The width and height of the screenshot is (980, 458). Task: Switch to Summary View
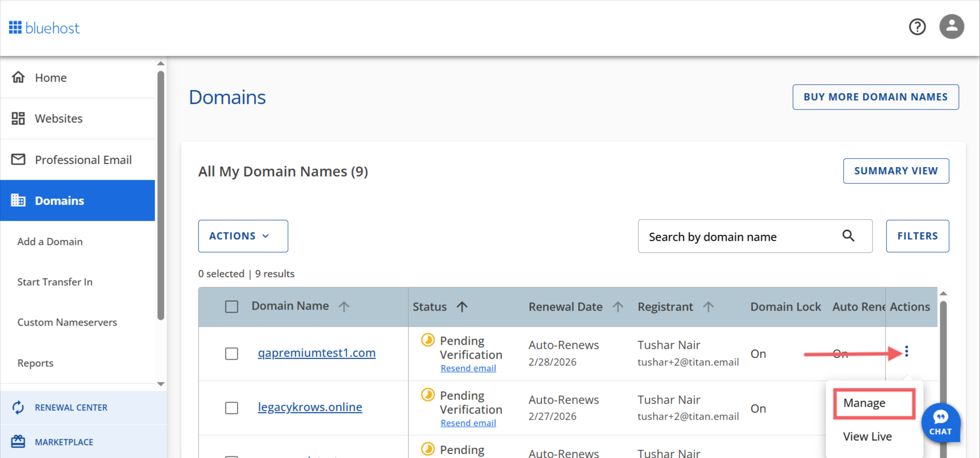tap(896, 171)
